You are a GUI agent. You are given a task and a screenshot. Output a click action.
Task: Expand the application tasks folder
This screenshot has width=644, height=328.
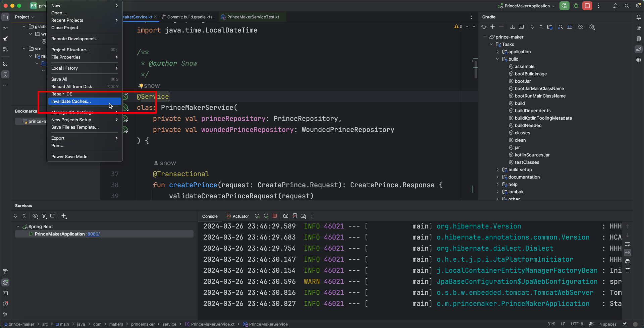point(498,52)
